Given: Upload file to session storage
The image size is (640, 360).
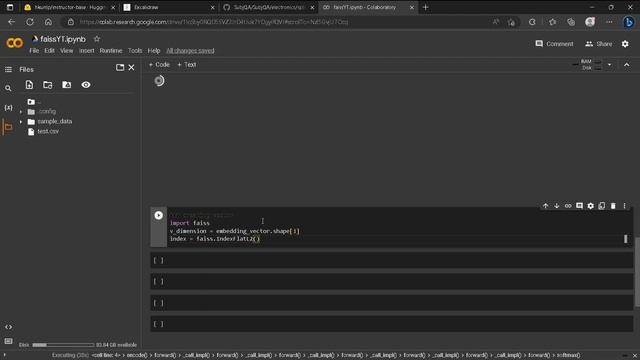Looking at the screenshot, I should [x=29, y=84].
